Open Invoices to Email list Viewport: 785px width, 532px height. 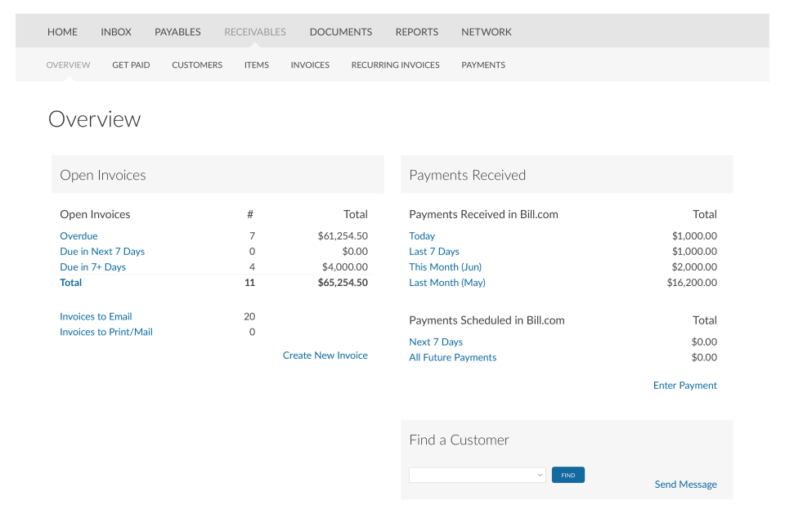(x=96, y=316)
